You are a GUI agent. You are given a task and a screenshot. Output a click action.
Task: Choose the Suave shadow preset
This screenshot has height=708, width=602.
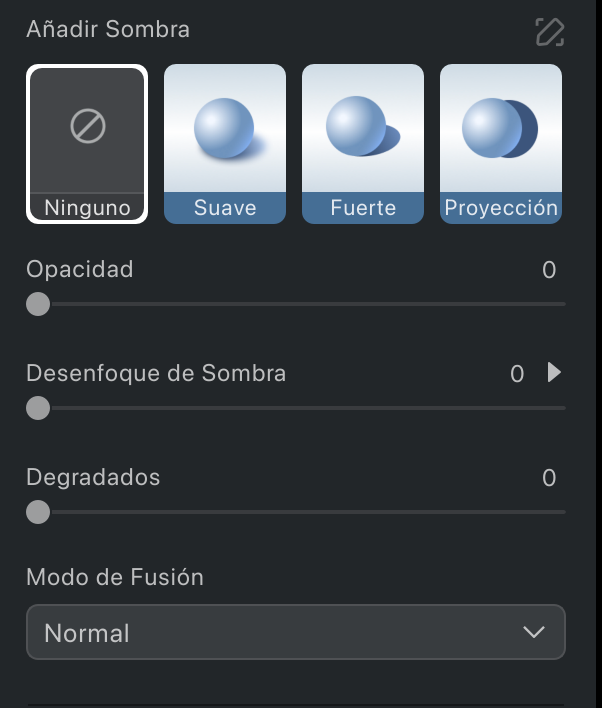tap(225, 144)
